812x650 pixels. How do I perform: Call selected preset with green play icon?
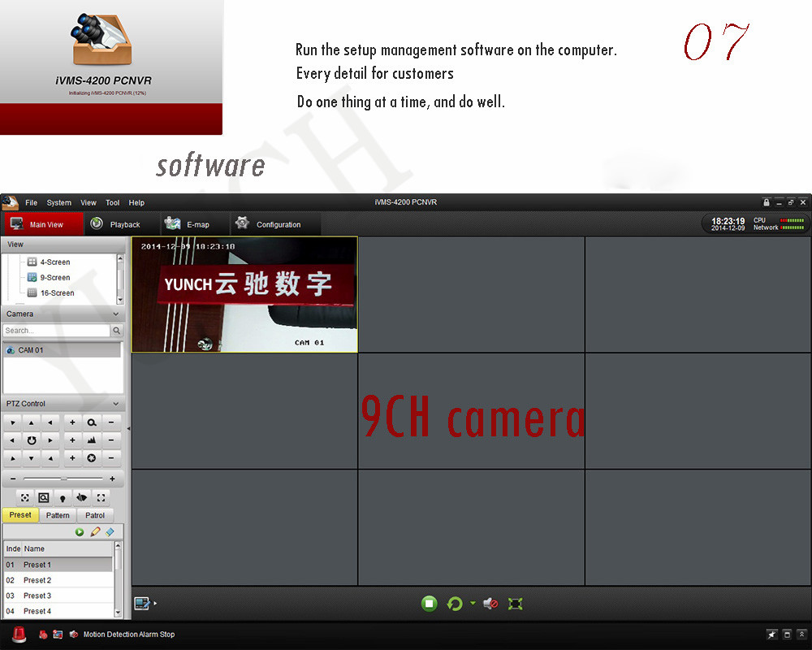pyautogui.click(x=80, y=532)
